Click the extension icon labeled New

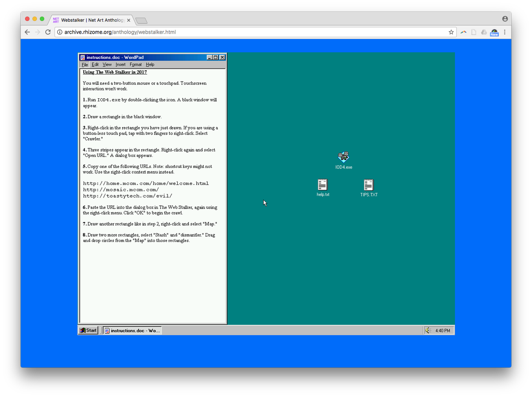(x=494, y=32)
